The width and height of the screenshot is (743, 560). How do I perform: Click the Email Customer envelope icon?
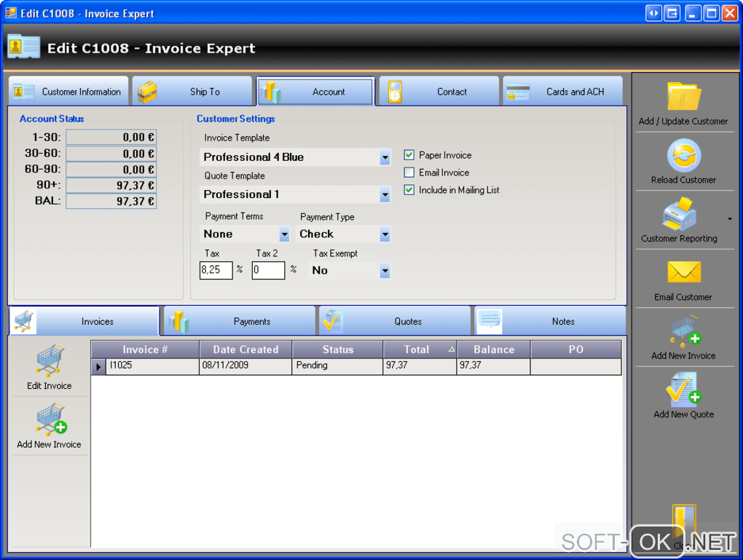pyautogui.click(x=684, y=272)
